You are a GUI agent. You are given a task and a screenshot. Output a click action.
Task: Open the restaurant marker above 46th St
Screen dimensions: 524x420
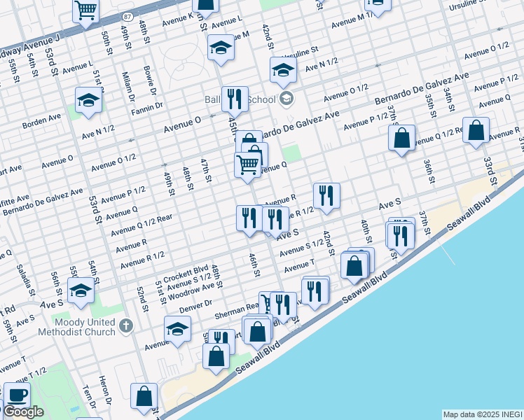249,220
